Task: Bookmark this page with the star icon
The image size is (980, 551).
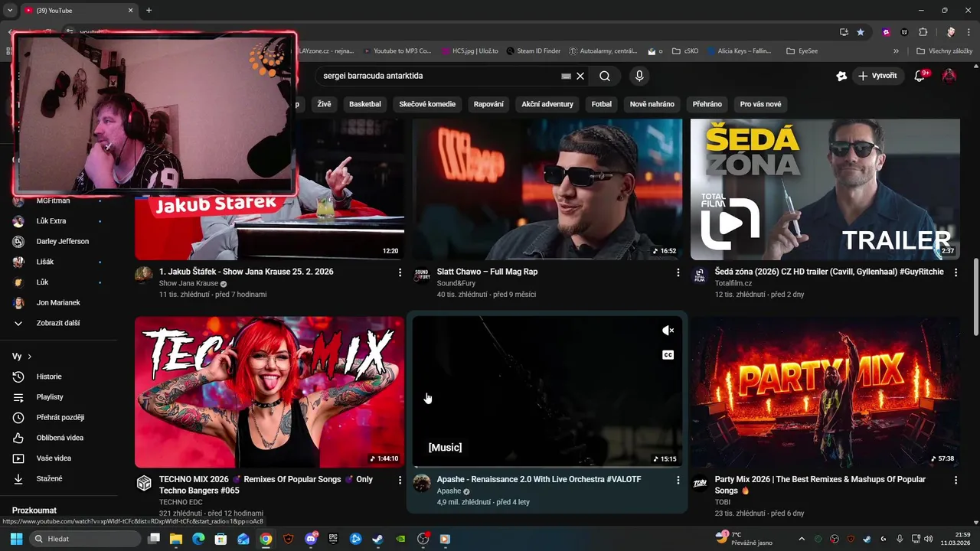Action: [x=861, y=32]
